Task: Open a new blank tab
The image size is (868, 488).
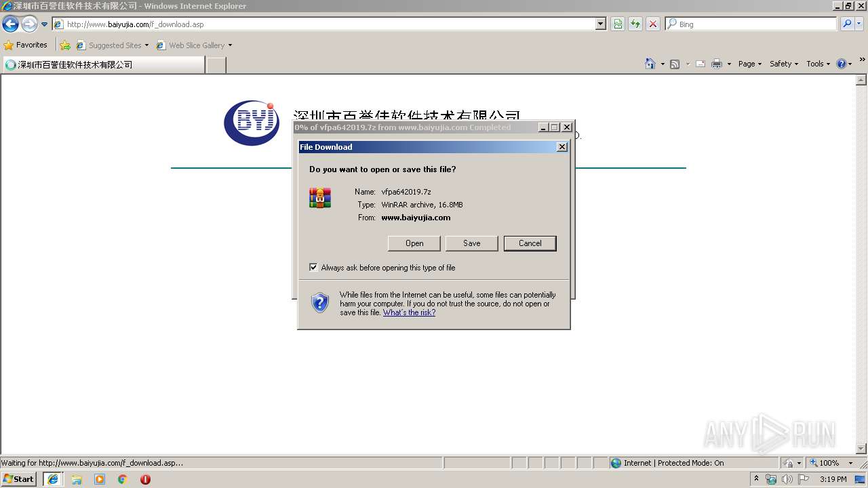Action: pyautogui.click(x=216, y=65)
